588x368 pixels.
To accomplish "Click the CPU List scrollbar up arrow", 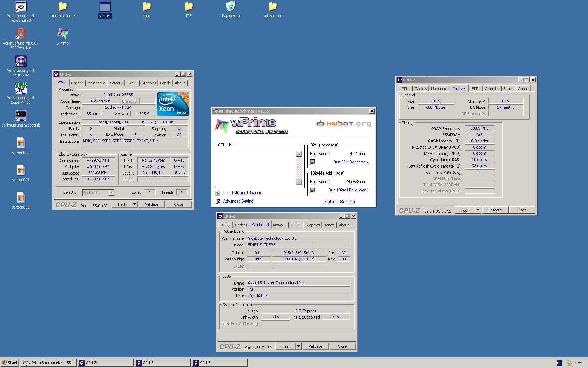I will tap(299, 154).
